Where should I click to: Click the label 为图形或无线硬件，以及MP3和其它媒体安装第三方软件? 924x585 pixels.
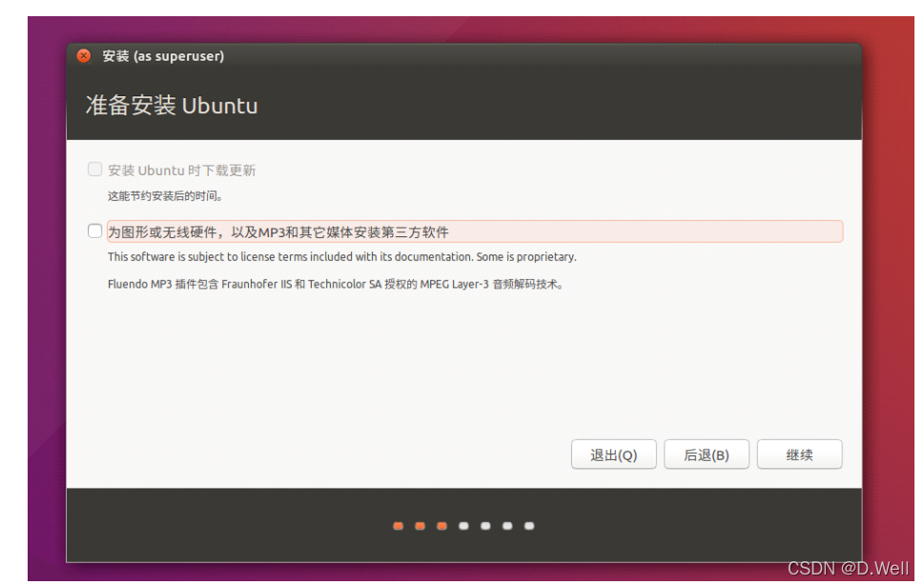[278, 232]
